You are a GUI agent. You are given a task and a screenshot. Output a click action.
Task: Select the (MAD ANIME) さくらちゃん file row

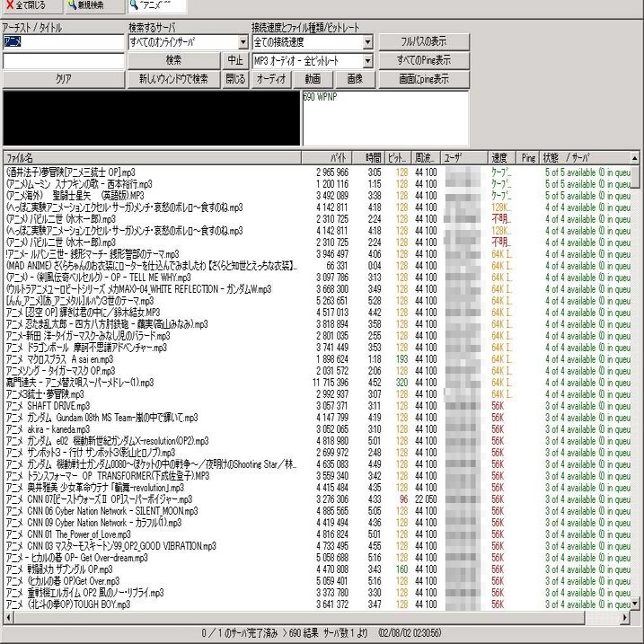[x=317, y=265]
